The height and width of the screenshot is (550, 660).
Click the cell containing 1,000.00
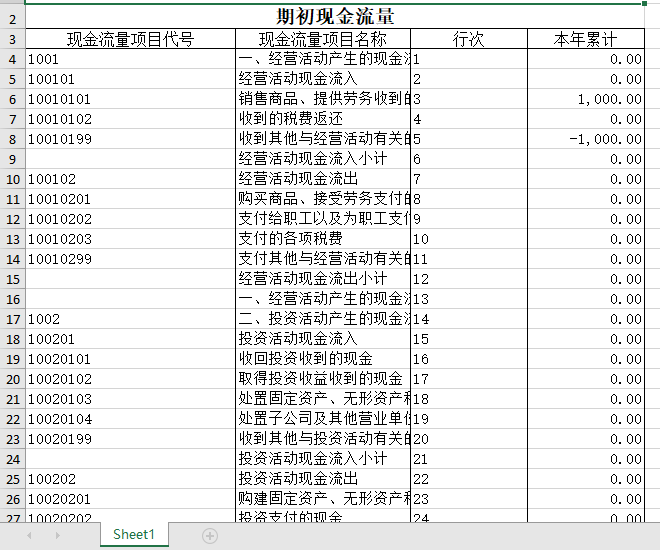click(x=586, y=99)
